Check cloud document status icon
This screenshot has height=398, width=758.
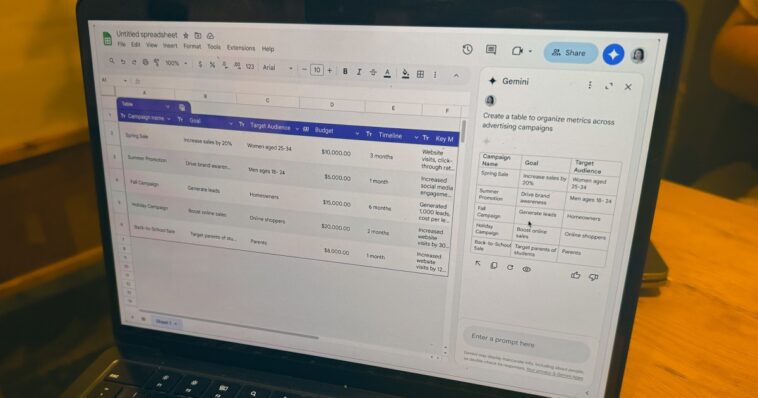click(x=210, y=36)
